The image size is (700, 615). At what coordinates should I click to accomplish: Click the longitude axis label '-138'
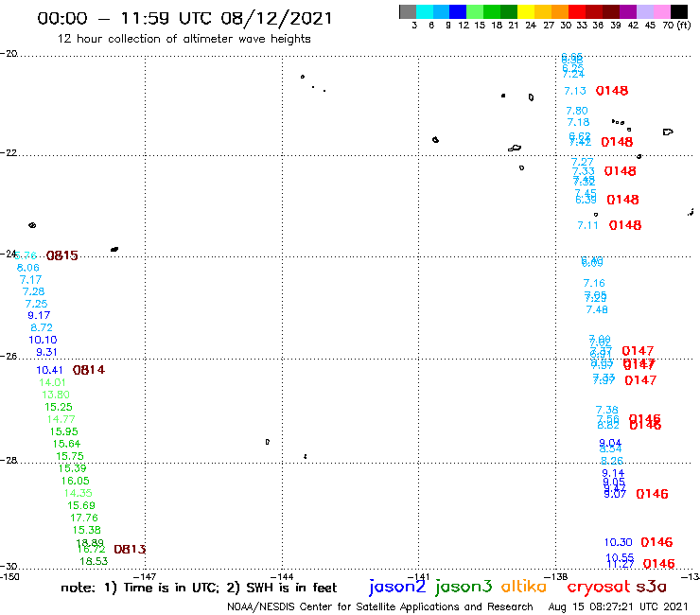pos(556,576)
